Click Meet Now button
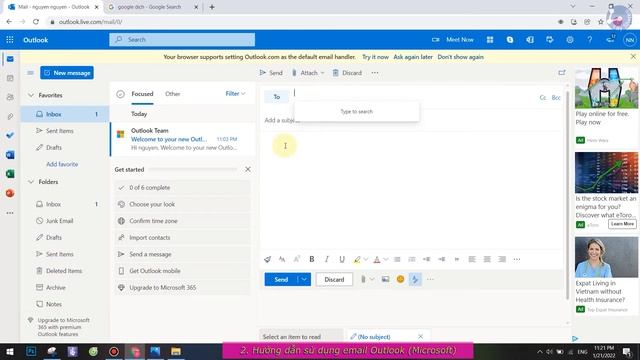The width and height of the screenshot is (640, 360). click(453, 40)
